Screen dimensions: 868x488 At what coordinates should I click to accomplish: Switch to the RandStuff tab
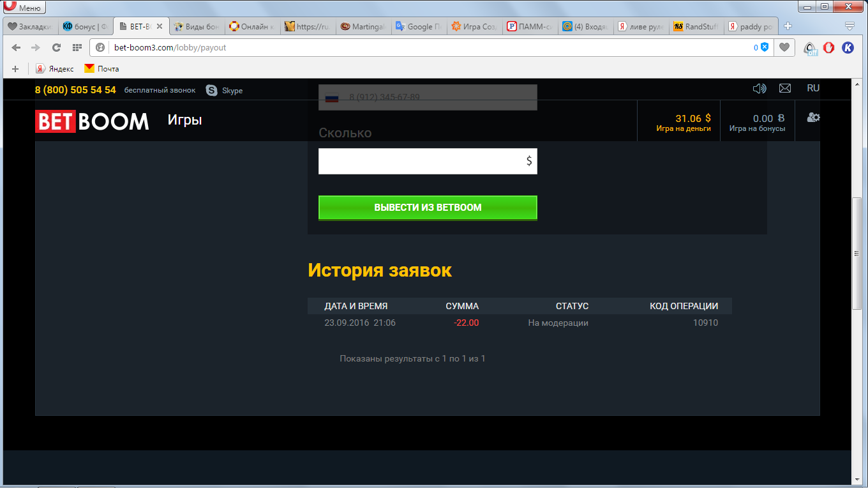[696, 27]
